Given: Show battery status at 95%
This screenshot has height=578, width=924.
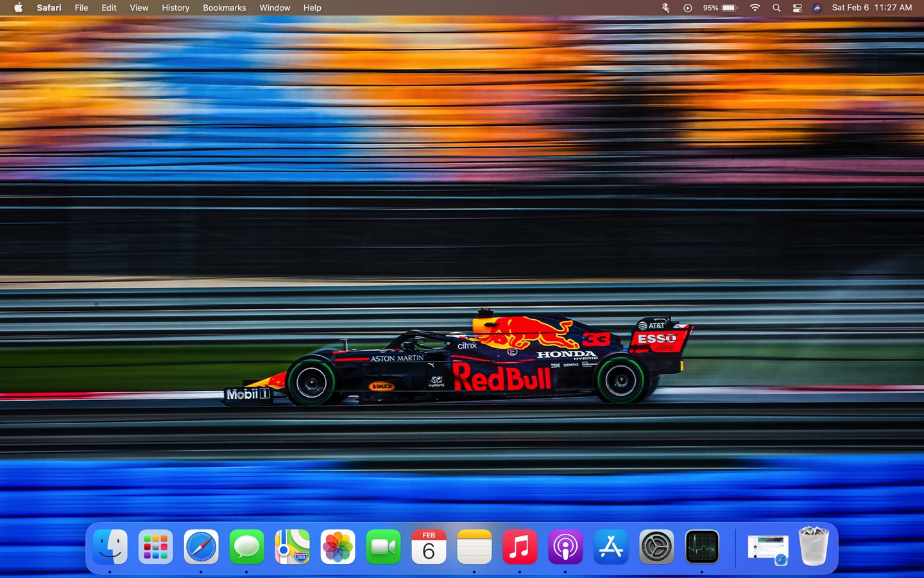Looking at the screenshot, I should pos(720,8).
